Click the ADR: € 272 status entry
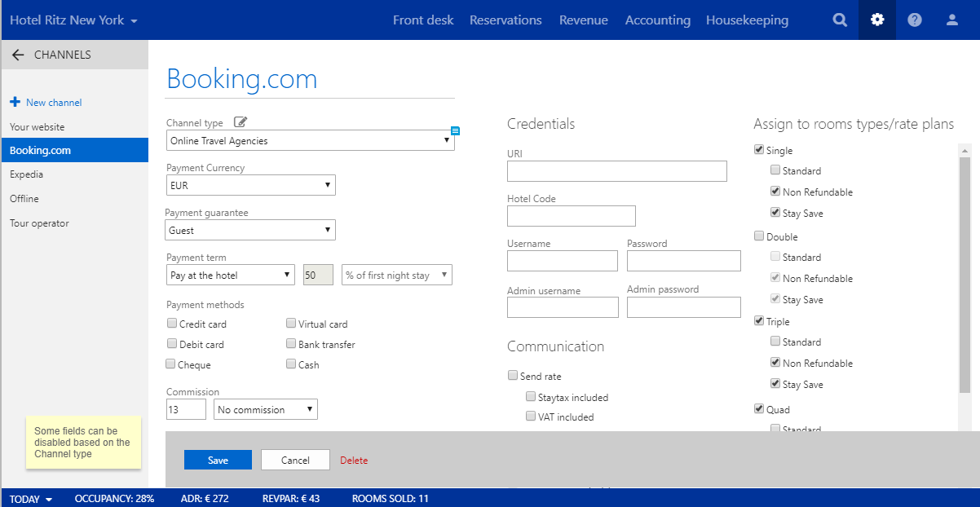Viewport: 980px width, 507px height. tap(205, 499)
